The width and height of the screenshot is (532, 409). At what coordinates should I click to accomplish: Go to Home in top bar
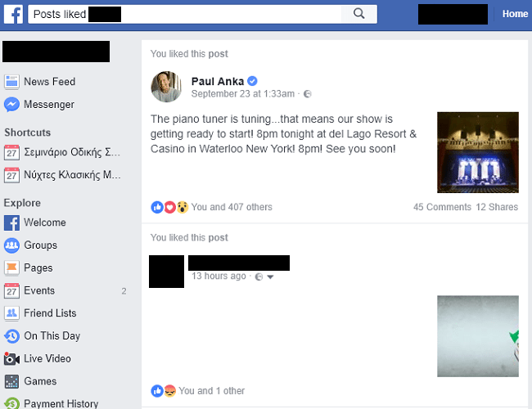(x=515, y=14)
